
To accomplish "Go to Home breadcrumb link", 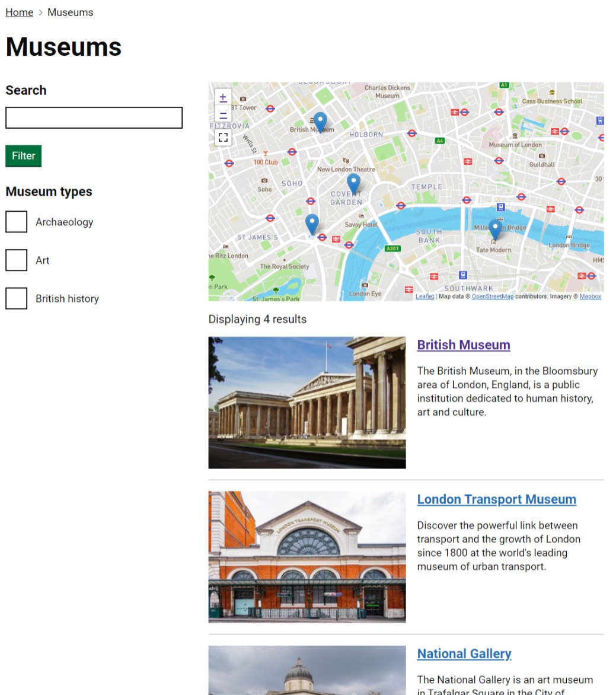I will point(20,12).
